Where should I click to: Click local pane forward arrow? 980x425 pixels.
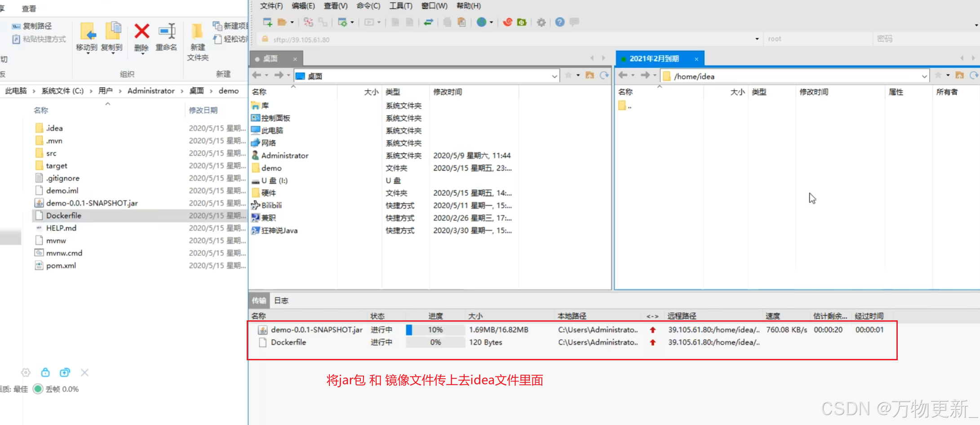279,75
